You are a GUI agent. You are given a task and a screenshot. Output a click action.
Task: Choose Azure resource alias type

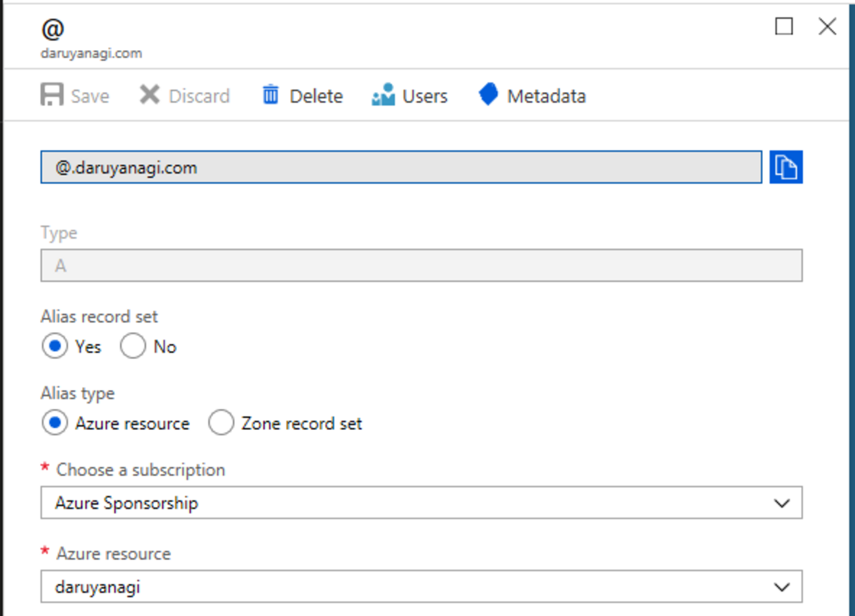point(55,423)
